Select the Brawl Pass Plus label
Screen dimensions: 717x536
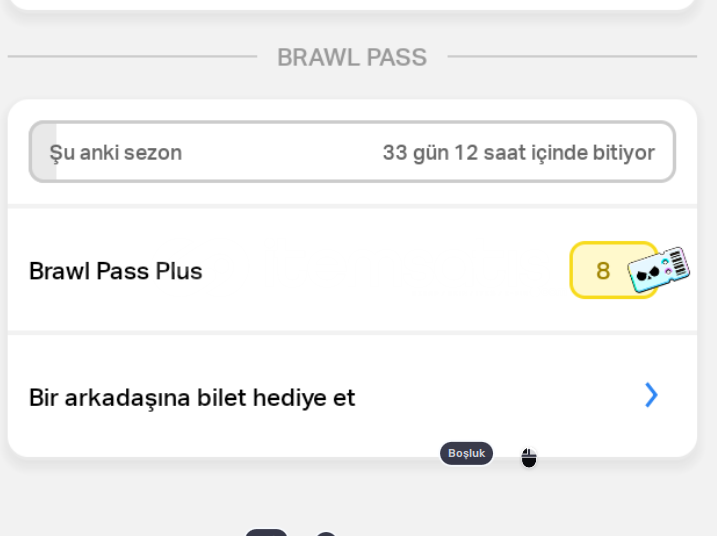[116, 271]
